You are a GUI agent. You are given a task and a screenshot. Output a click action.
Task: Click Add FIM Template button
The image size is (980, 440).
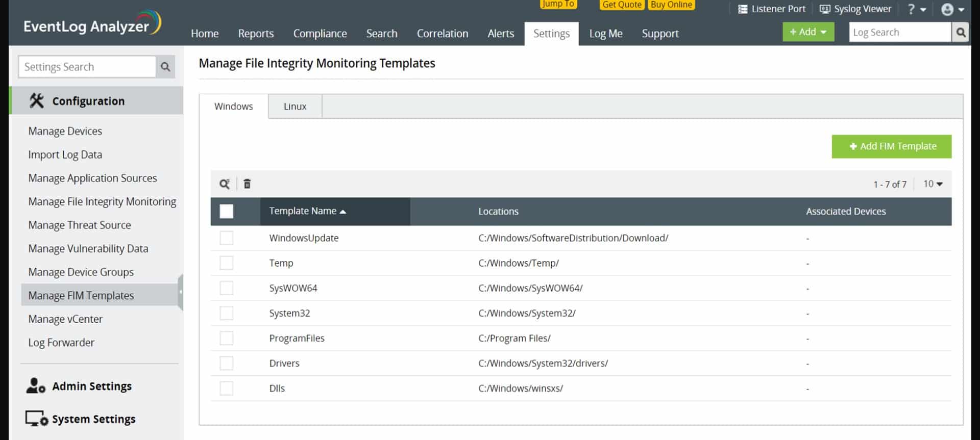(x=892, y=146)
